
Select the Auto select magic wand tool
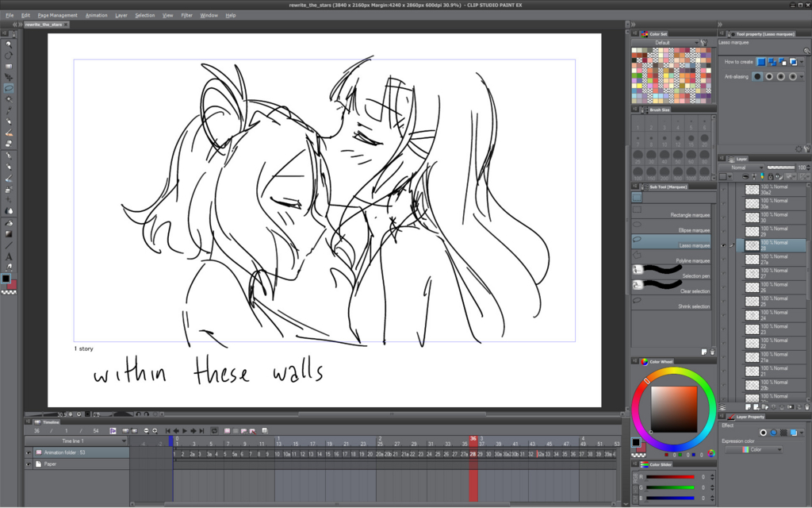(9, 98)
